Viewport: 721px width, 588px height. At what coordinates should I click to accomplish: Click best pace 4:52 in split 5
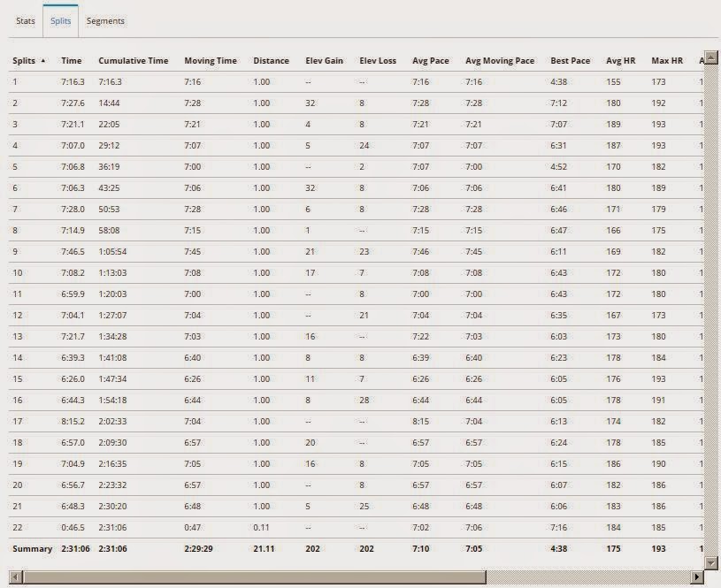tap(559, 166)
